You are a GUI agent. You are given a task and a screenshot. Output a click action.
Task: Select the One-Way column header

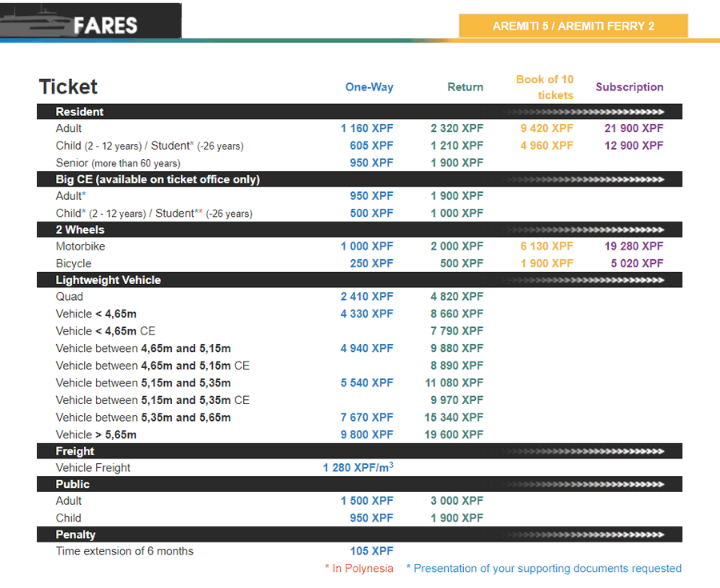(x=369, y=87)
